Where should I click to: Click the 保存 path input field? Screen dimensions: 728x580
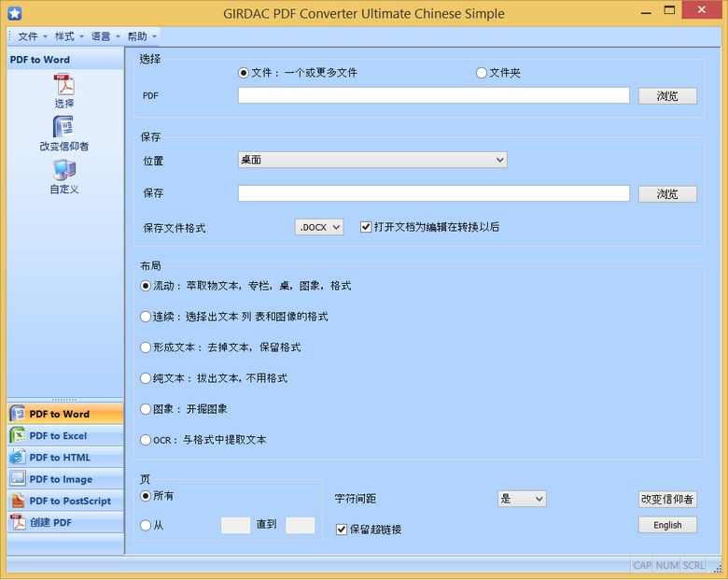pos(434,193)
